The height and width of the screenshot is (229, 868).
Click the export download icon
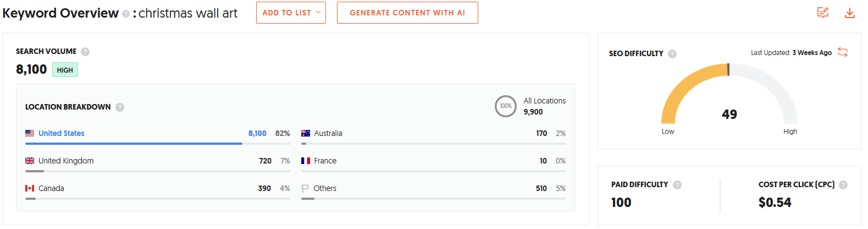(x=849, y=13)
